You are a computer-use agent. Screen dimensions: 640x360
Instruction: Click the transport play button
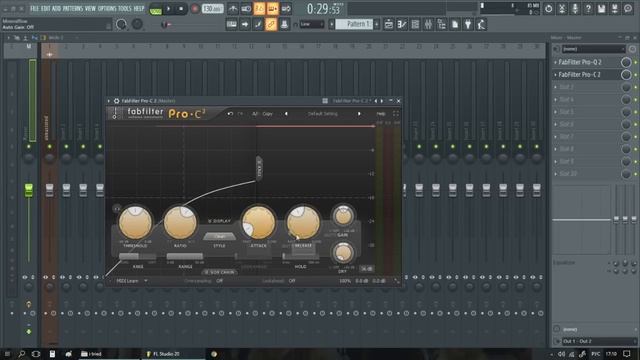tap(169, 9)
